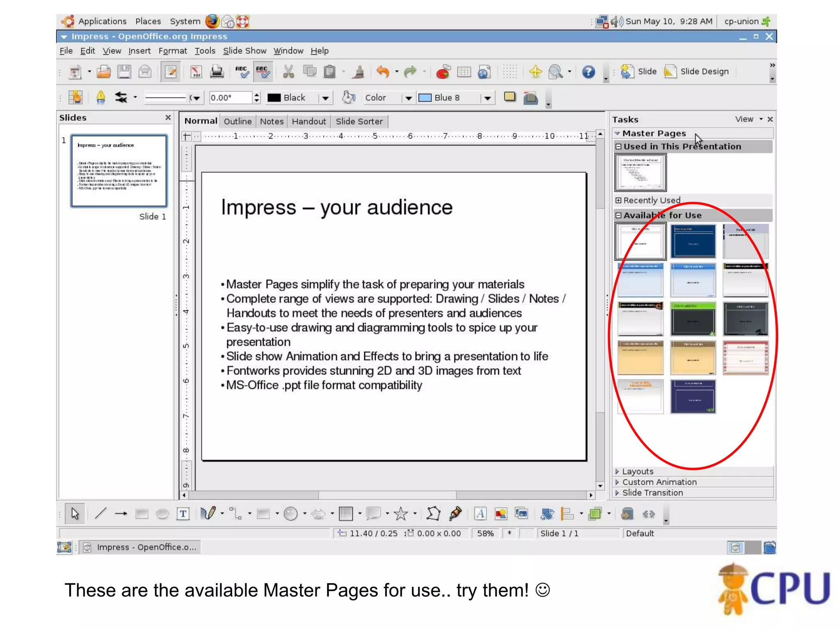Print the file with the printer icon
Viewport: 840px width, 630px height.
pos(217,72)
